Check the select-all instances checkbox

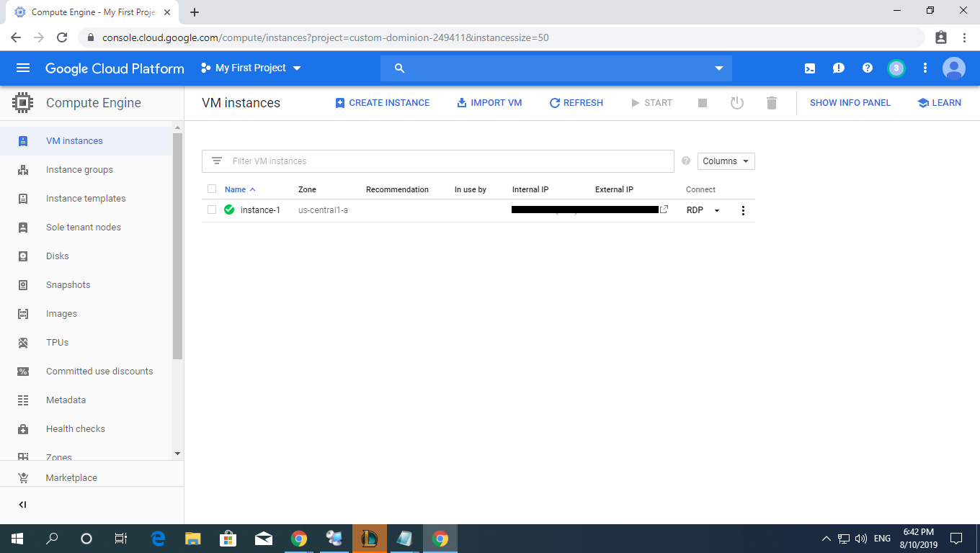212,189
